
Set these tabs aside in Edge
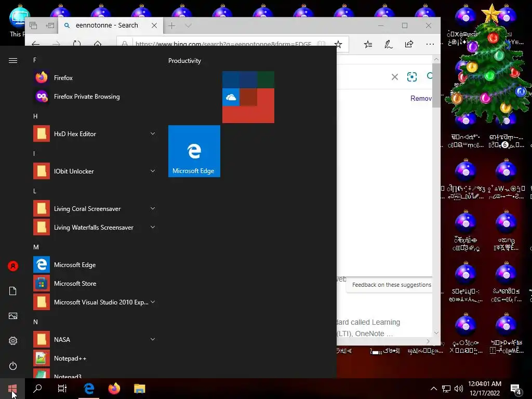[x=50, y=25]
